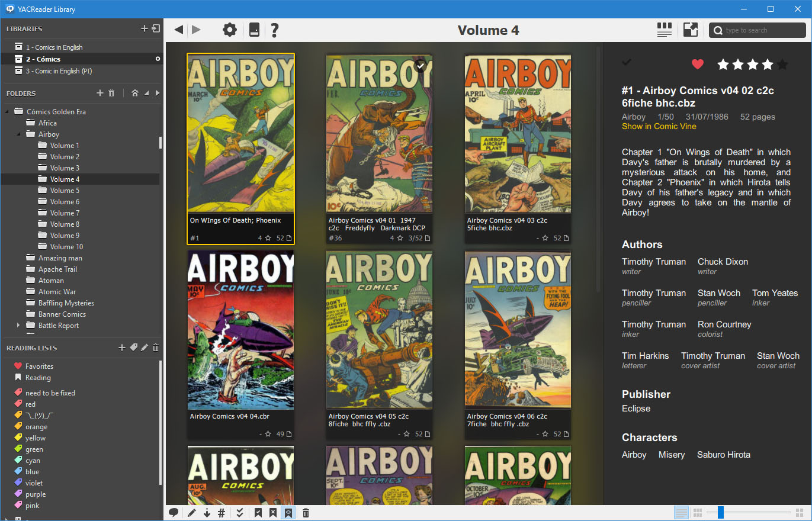Collapse the Airboy folder tree

(x=18, y=134)
